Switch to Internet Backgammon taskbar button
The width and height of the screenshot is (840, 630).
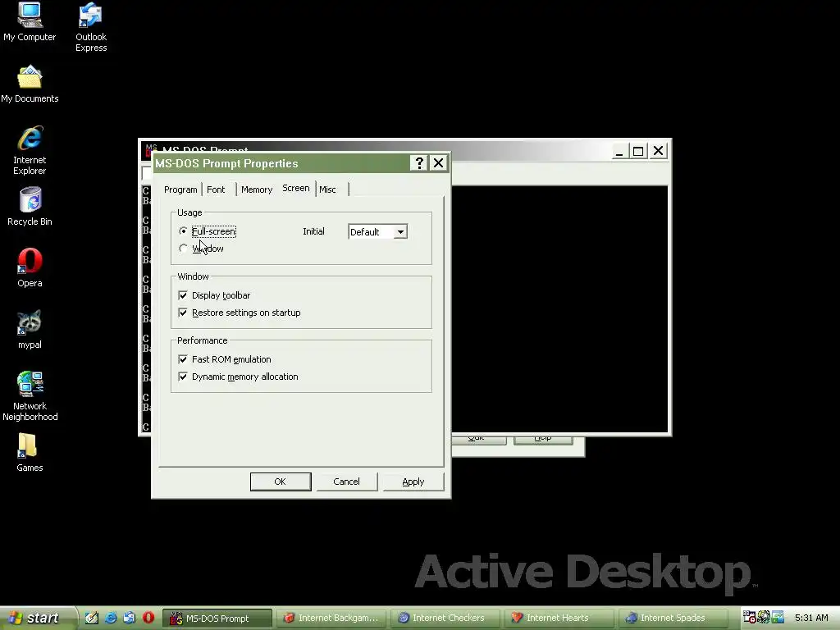click(x=333, y=619)
